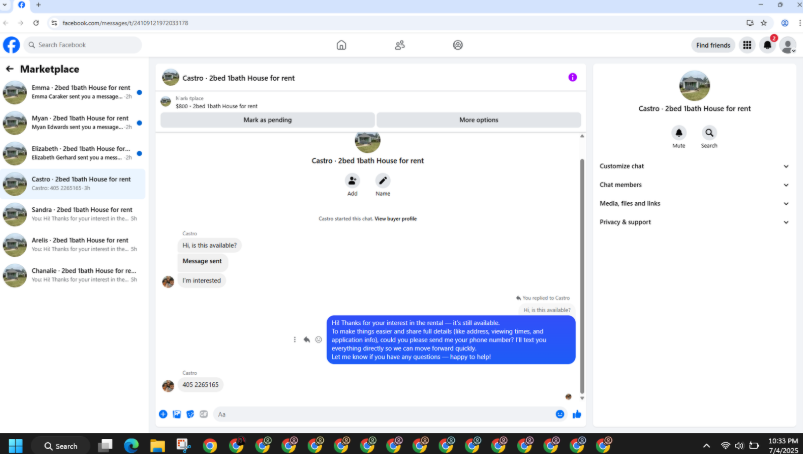Expand Customize chat section

(694, 166)
